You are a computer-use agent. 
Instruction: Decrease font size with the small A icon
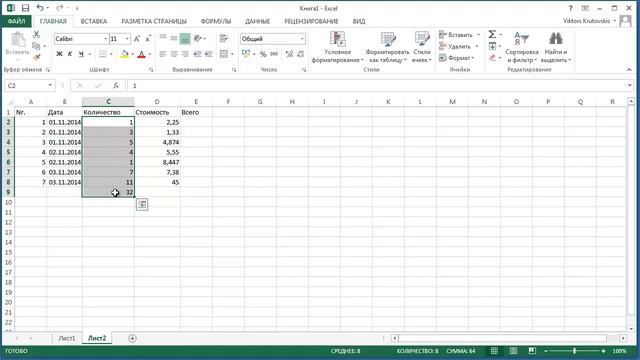pyautogui.click(x=148, y=39)
